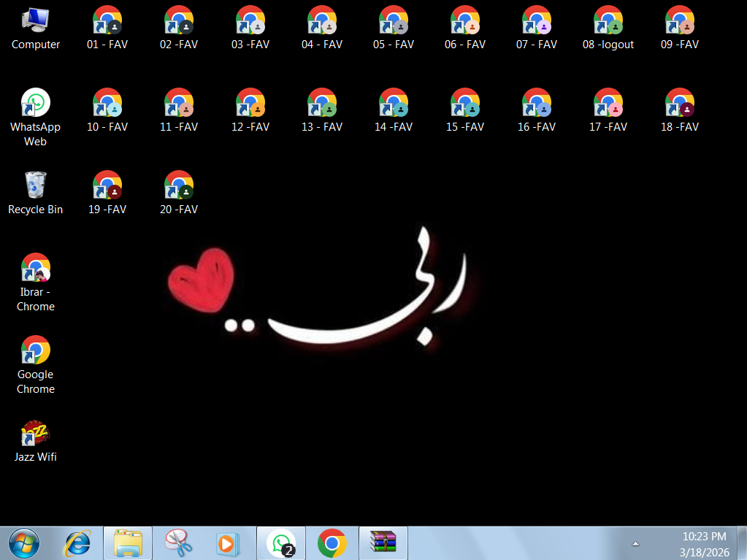Select the Computer desktop icon
This screenshot has height=560, width=747.
tap(35, 28)
